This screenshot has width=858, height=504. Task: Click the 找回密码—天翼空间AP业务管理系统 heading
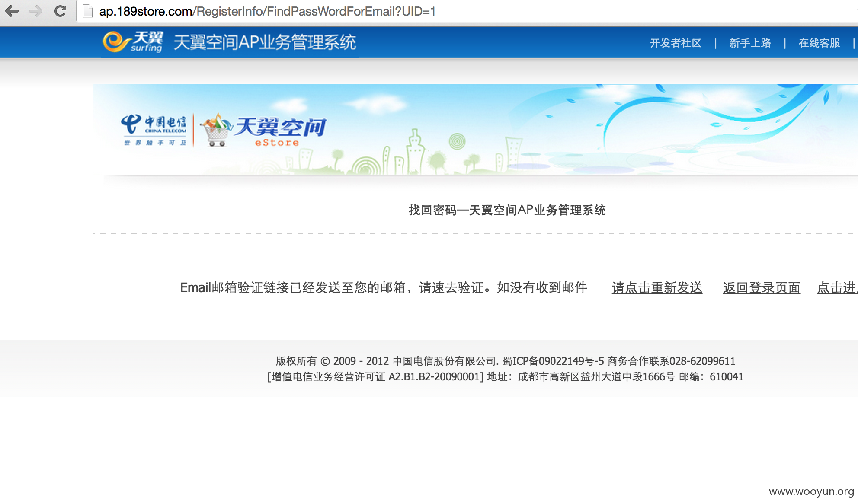(507, 210)
